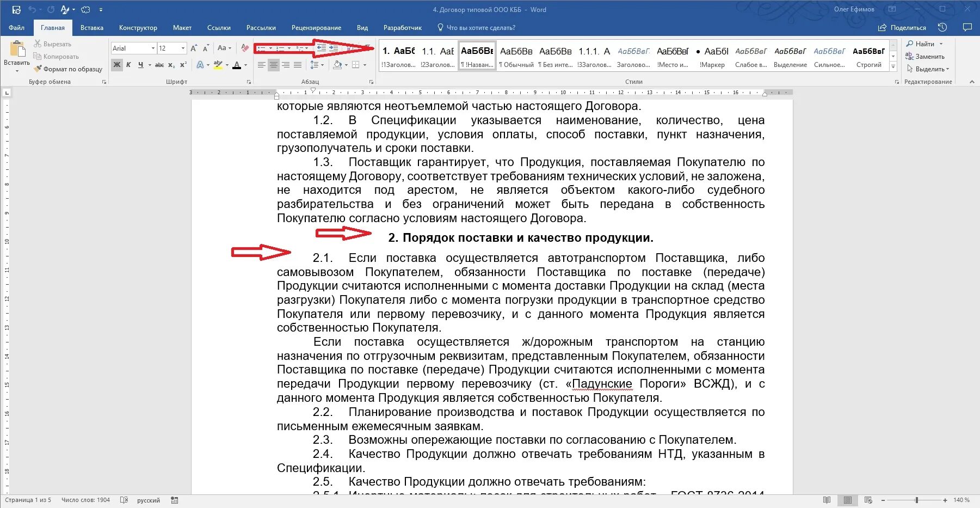Switch to Read Mode view in status bar
This screenshot has height=508, width=980.
click(827, 500)
